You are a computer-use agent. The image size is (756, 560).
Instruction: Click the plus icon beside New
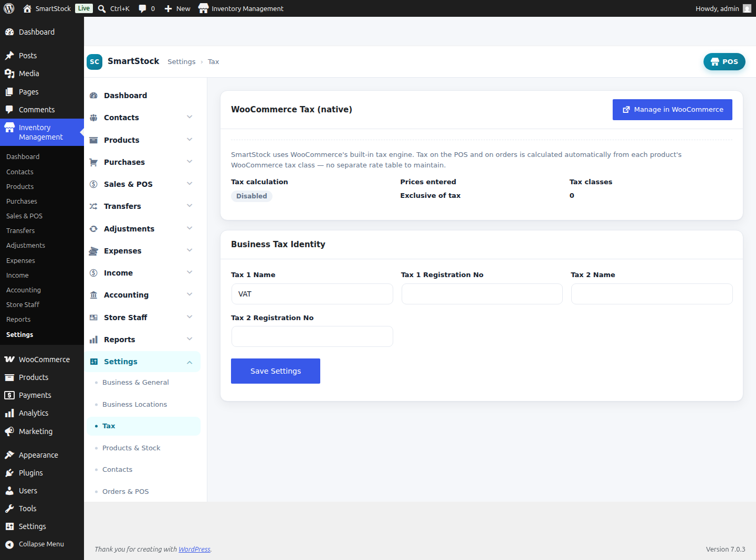pyautogui.click(x=168, y=8)
